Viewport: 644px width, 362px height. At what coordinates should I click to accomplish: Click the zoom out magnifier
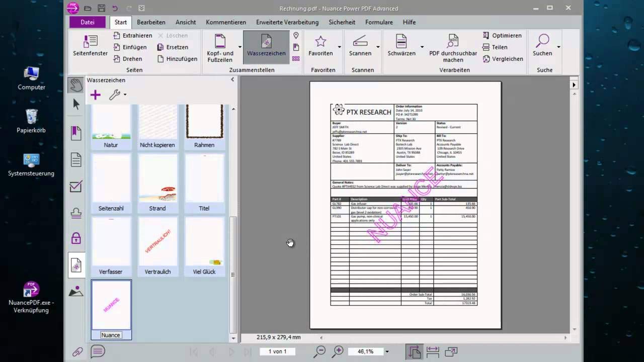pos(319,352)
